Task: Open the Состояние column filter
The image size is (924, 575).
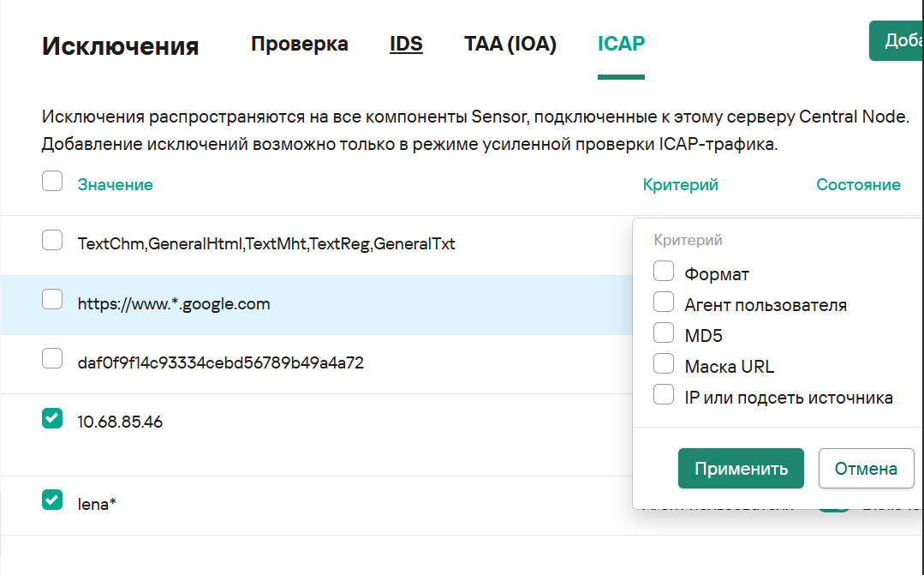Action: [x=858, y=185]
